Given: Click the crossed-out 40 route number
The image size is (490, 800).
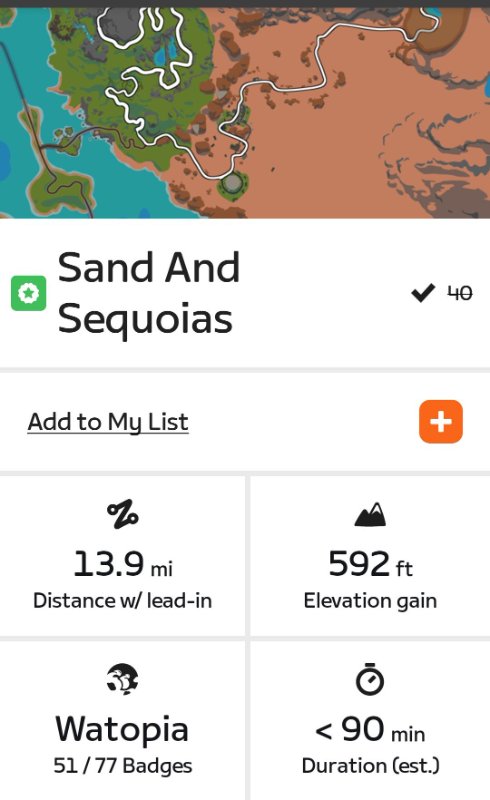Looking at the screenshot, I should [x=460, y=293].
